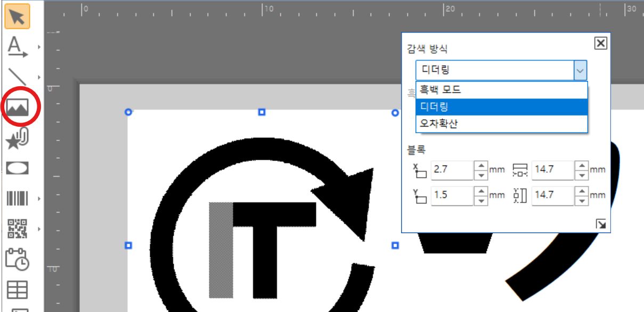Select the arrow pointer tool

point(18,16)
